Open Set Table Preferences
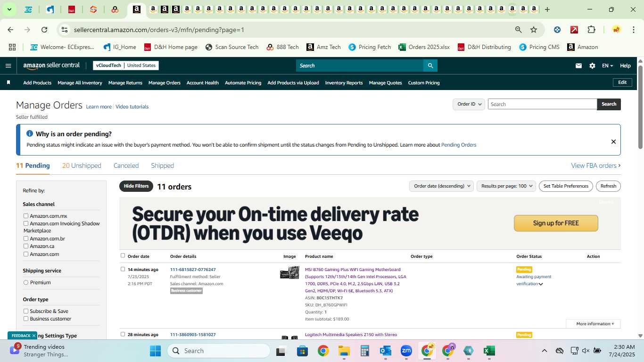Screen dimensions: 644x362 click(x=566, y=186)
